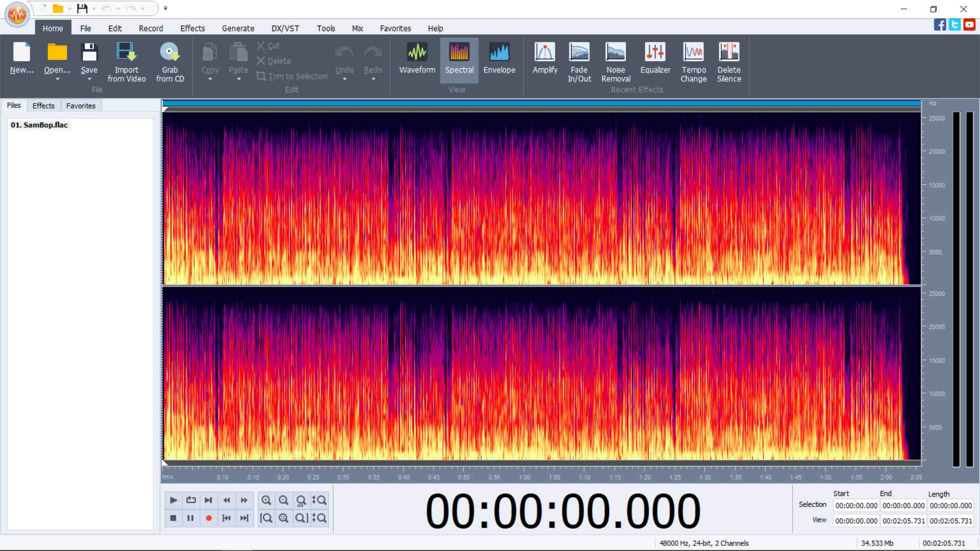Open the Copy dropdown menu
980x551 pixels.
210,80
